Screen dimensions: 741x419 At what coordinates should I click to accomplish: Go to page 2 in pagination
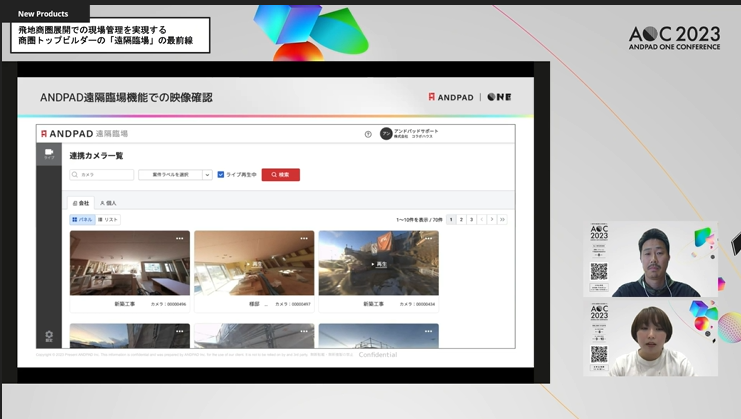tap(461, 219)
